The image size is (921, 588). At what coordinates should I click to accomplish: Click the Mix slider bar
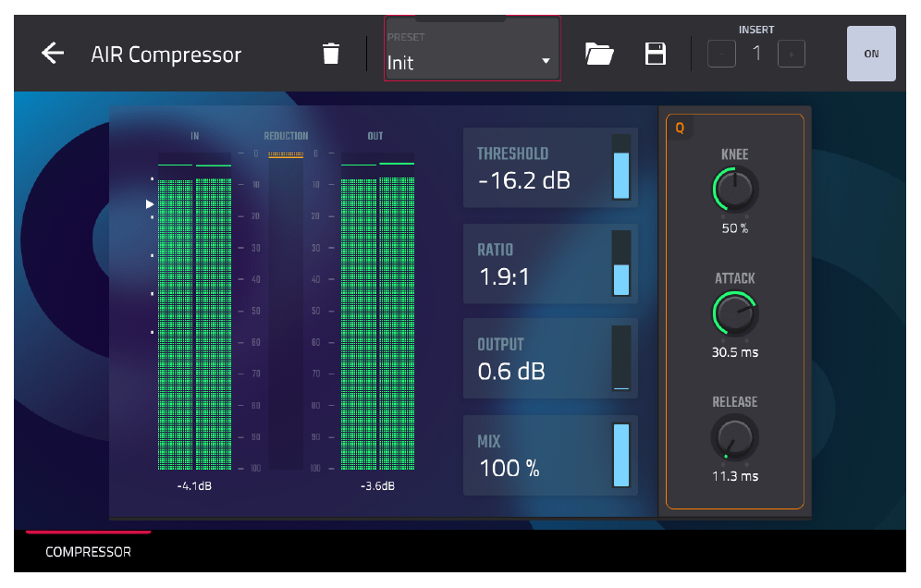[620, 455]
